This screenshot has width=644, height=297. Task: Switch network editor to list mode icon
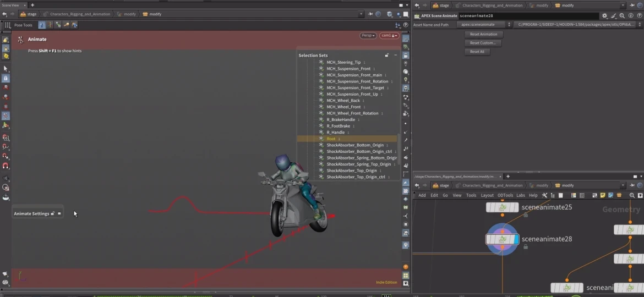[561, 195]
